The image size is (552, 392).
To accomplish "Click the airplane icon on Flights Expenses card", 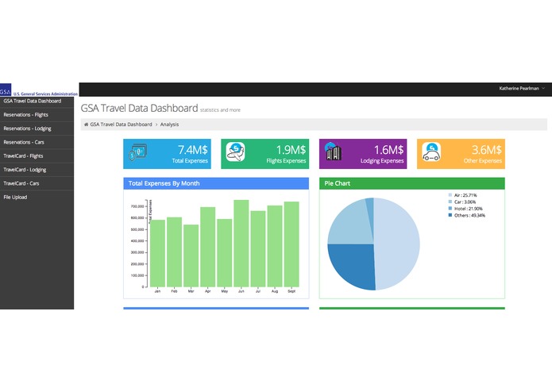I will pos(236,152).
